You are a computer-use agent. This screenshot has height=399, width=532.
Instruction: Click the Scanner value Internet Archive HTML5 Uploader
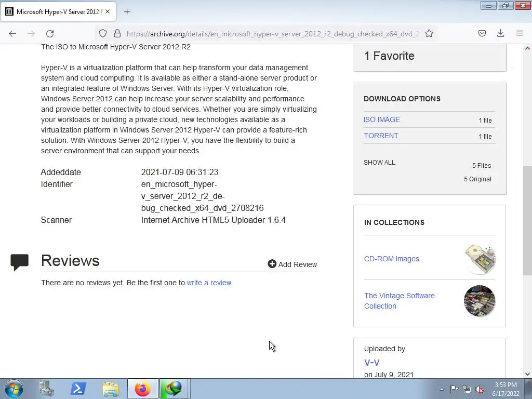[x=213, y=220]
